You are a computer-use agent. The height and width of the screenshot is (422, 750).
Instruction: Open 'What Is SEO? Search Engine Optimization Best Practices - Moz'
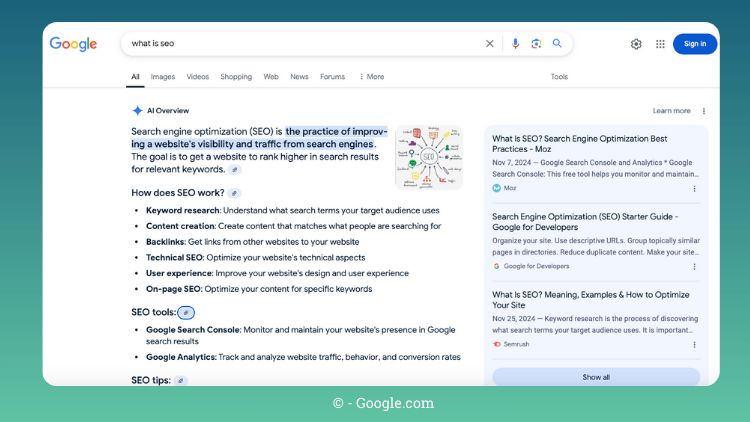point(580,144)
